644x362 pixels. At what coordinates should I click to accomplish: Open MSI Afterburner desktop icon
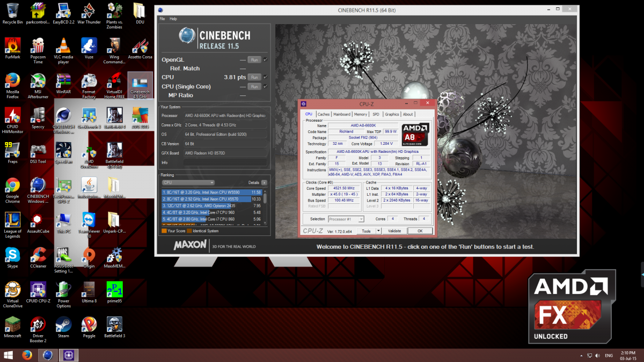pyautogui.click(x=38, y=86)
